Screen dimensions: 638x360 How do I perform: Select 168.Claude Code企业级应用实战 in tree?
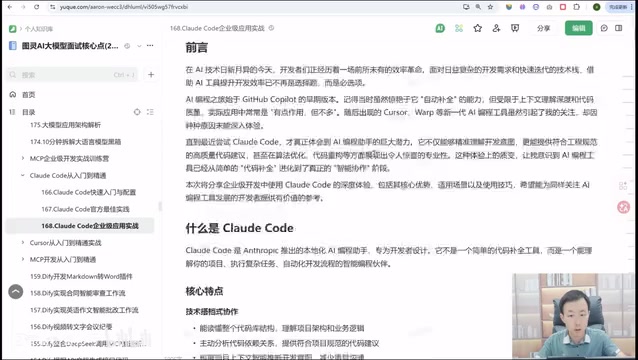90,226
